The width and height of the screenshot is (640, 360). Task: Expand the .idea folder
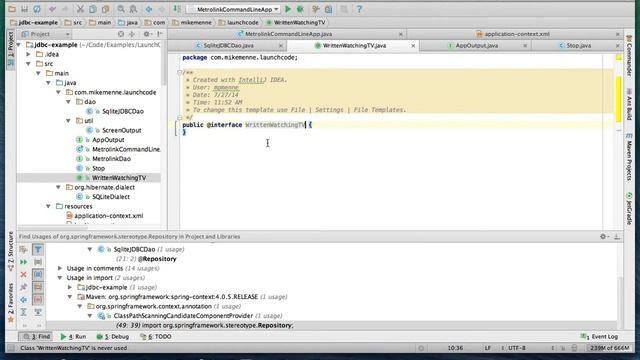(x=28, y=54)
